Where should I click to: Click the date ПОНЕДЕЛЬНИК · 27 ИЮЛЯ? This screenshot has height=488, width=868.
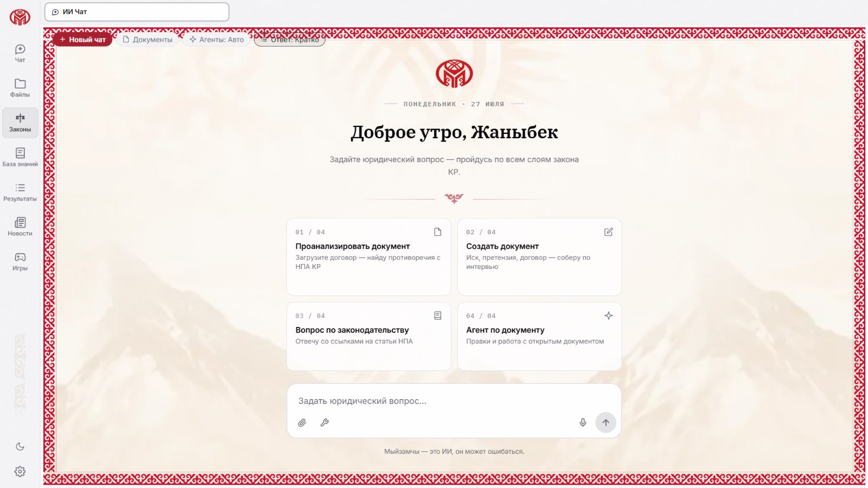(454, 104)
